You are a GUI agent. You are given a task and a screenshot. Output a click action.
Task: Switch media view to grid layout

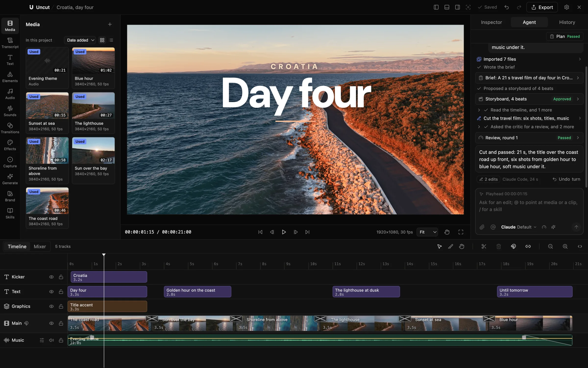tap(102, 40)
